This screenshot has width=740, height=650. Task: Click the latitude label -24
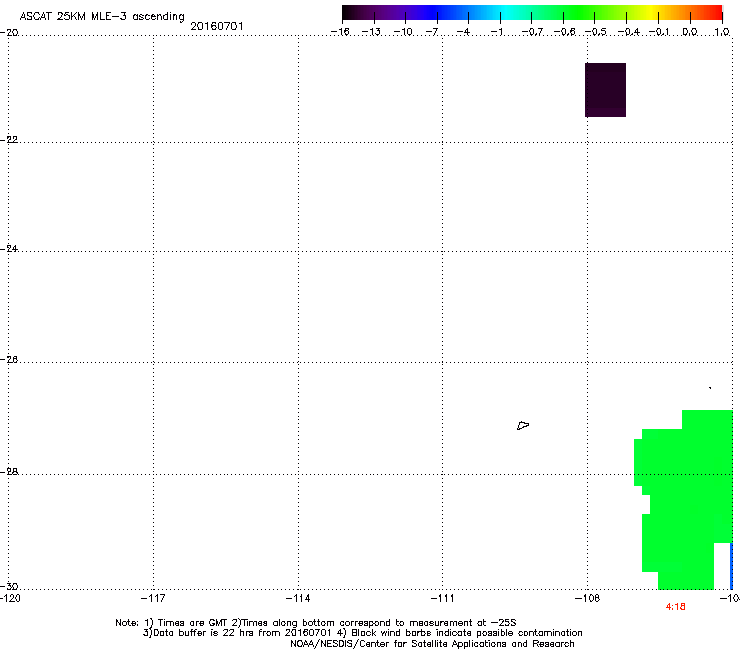[9, 248]
